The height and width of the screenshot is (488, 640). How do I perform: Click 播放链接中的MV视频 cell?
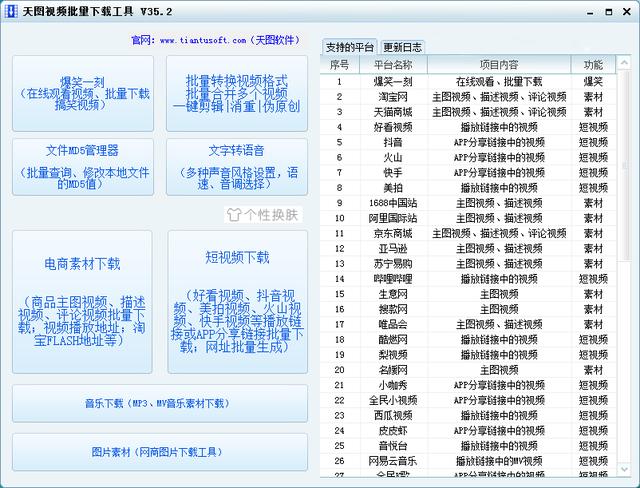499,461
